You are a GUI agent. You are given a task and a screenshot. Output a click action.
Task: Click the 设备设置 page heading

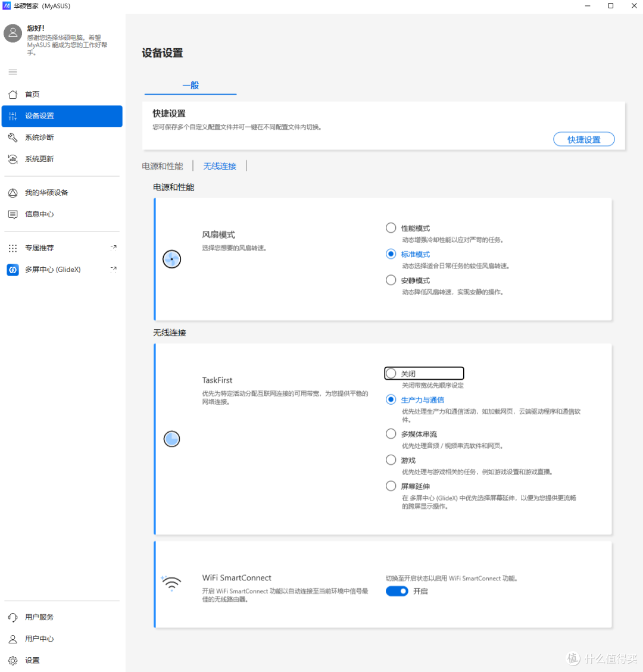tap(163, 53)
